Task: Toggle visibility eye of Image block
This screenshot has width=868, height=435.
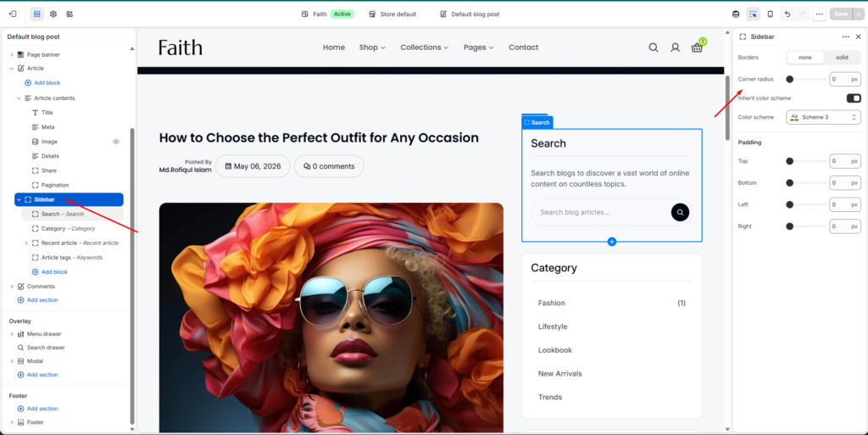Action: (x=116, y=142)
